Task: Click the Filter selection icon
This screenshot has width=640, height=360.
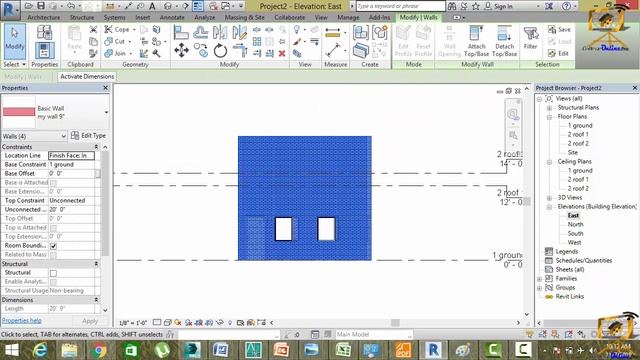Action: tap(531, 38)
